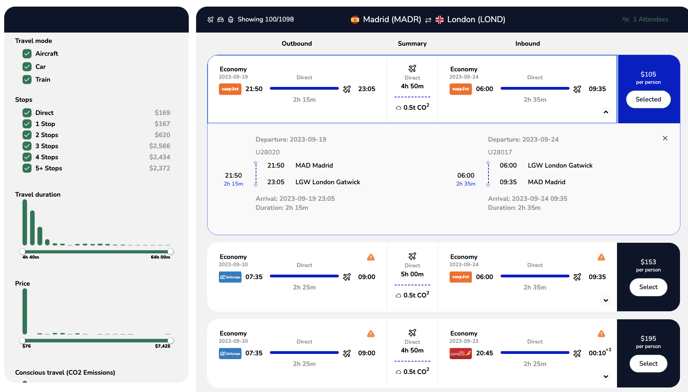Close the expanded flight details panel
This screenshot has width=688, height=392.
click(665, 138)
